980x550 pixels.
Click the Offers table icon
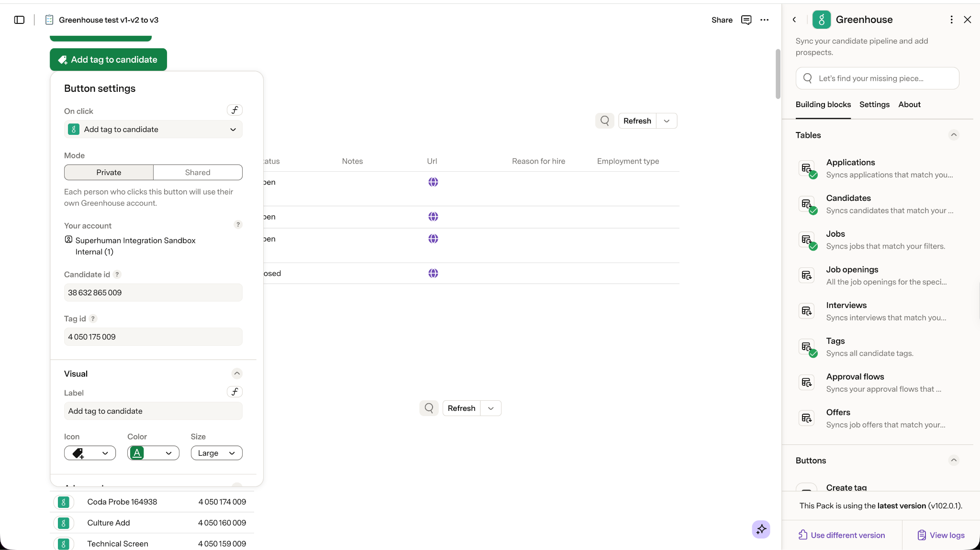807,418
